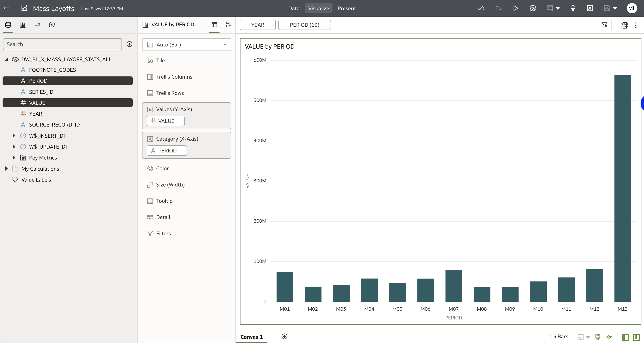
Task: Click the Properties sliders icon
Action: (228, 25)
